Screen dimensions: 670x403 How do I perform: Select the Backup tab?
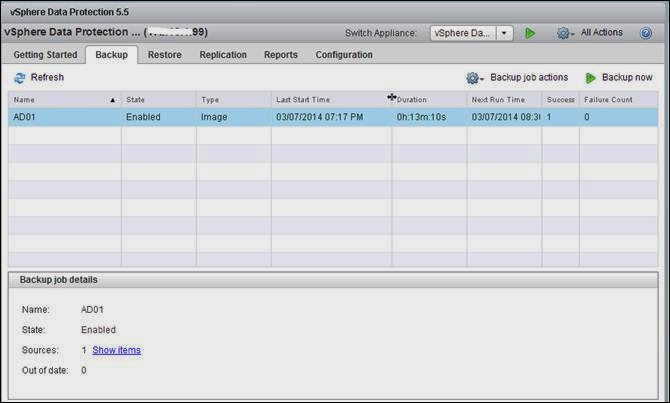point(112,55)
